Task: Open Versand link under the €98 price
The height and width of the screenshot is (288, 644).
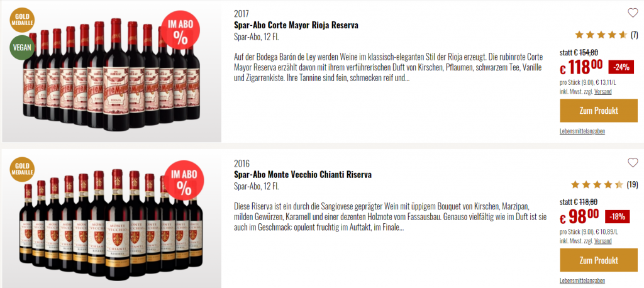Action: click(x=602, y=241)
